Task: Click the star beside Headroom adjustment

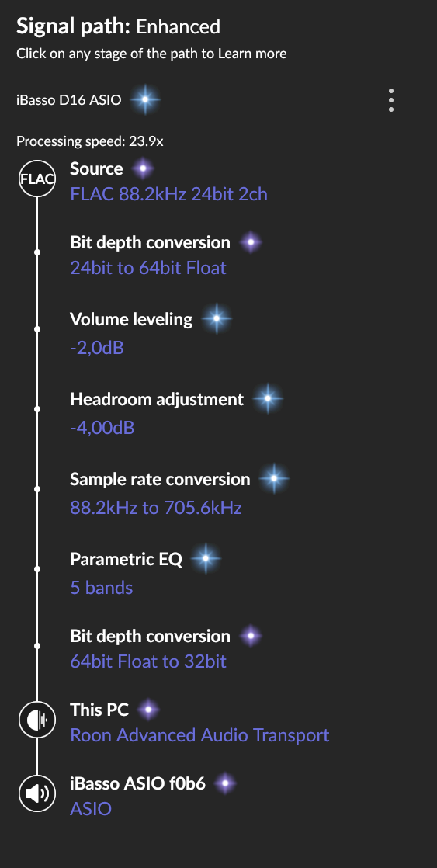Action: pyautogui.click(x=268, y=398)
